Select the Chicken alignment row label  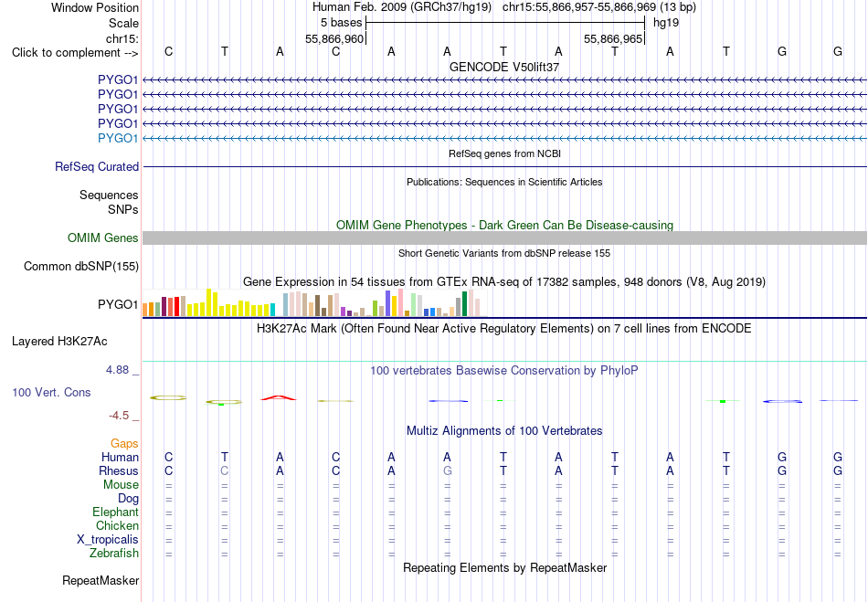click(117, 525)
